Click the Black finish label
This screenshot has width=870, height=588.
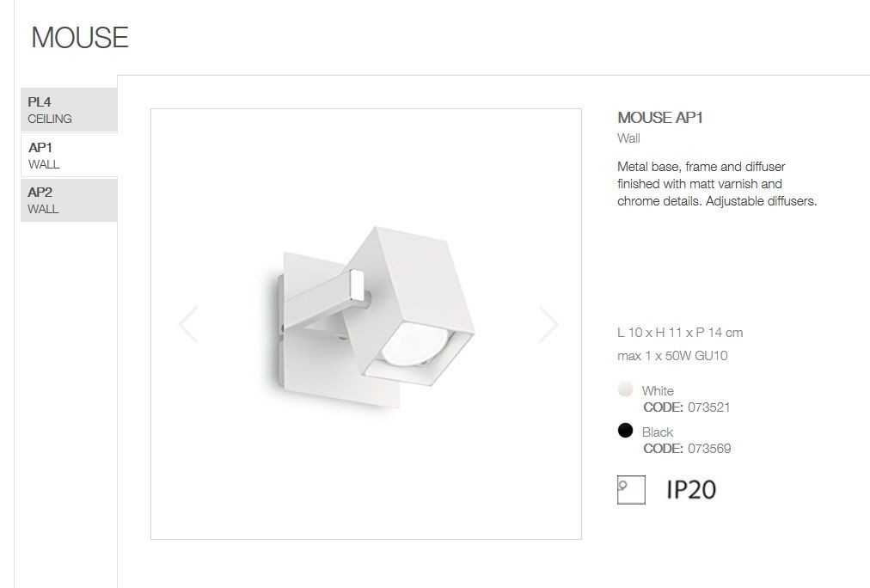658,432
